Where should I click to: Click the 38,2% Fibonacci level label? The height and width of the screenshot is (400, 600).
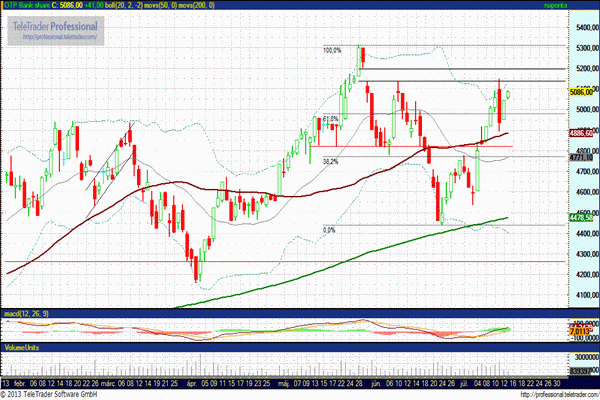pyautogui.click(x=332, y=160)
